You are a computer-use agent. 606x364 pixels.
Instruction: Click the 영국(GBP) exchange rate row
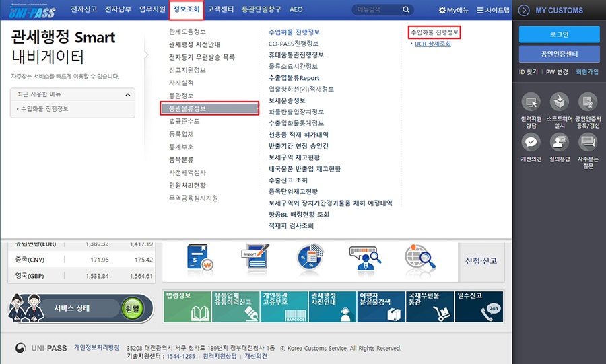(x=82, y=276)
